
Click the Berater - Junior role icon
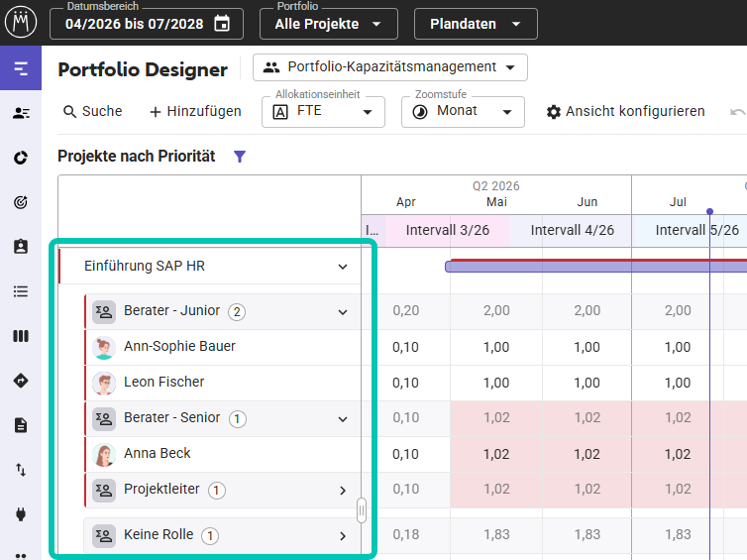(x=104, y=311)
